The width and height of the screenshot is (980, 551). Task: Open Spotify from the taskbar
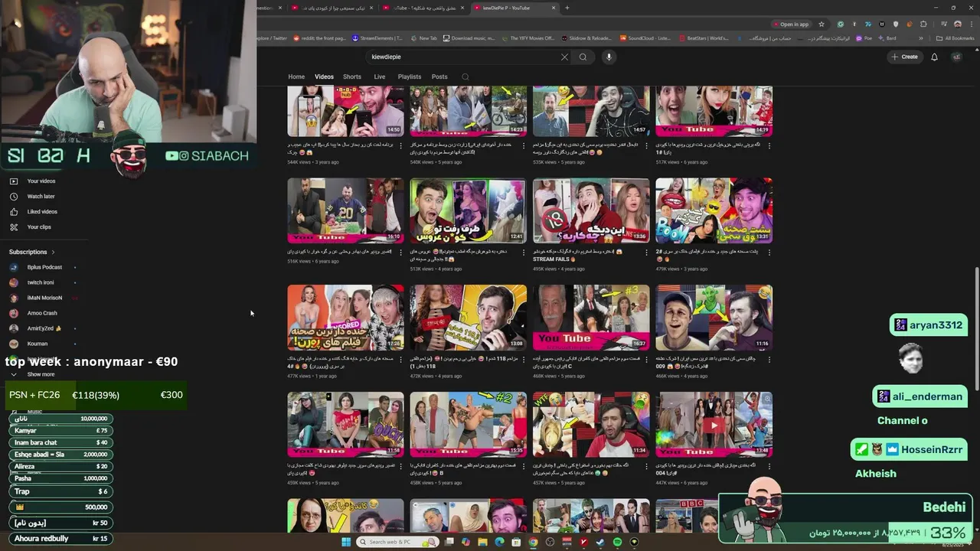pyautogui.click(x=617, y=542)
